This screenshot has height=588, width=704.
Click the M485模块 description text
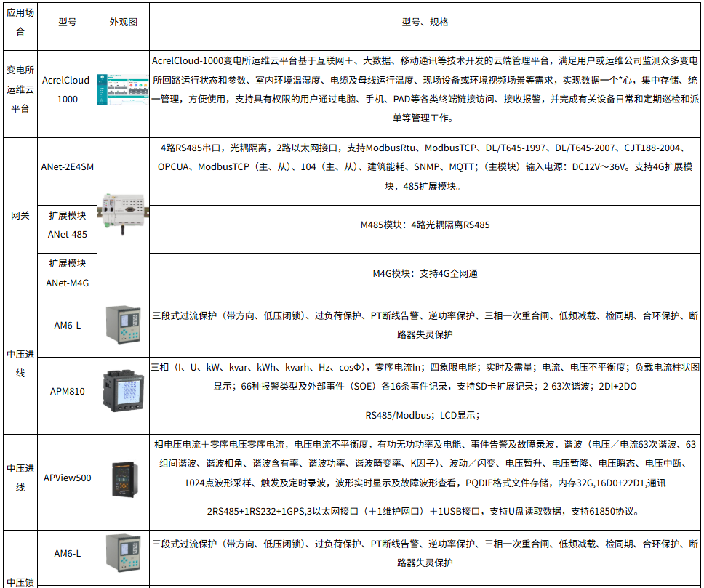(x=425, y=225)
